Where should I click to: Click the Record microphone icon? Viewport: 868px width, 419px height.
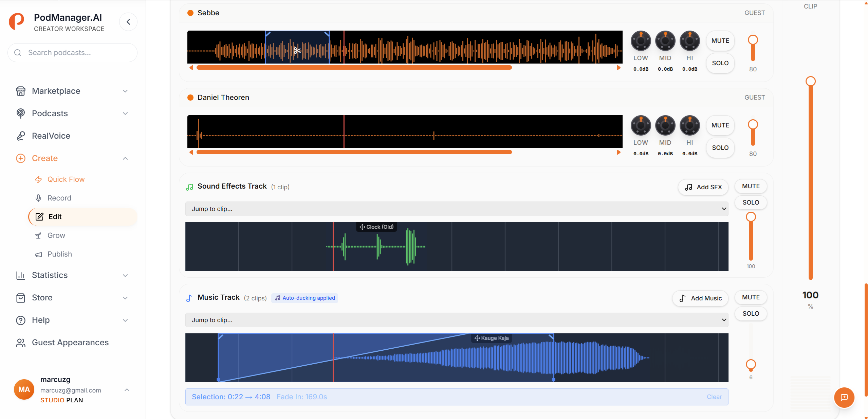[x=38, y=198]
